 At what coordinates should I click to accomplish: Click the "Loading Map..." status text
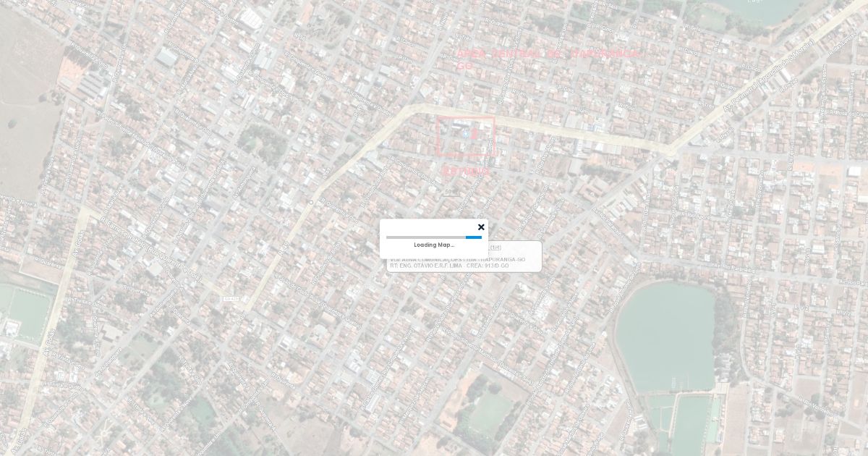click(434, 245)
